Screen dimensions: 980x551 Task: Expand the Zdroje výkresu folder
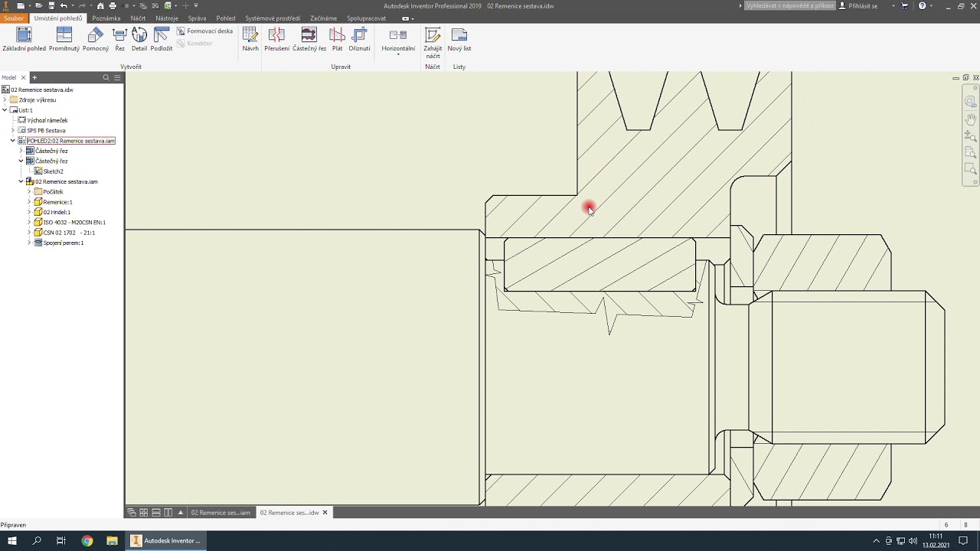(x=5, y=99)
